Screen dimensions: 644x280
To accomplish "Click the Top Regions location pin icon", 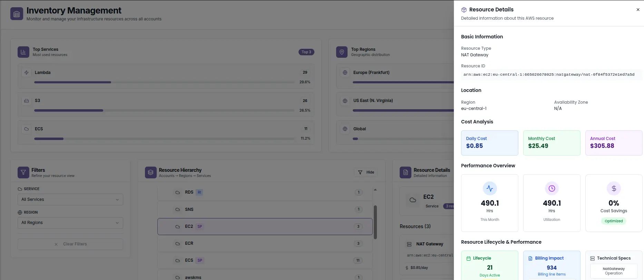I will point(342,52).
